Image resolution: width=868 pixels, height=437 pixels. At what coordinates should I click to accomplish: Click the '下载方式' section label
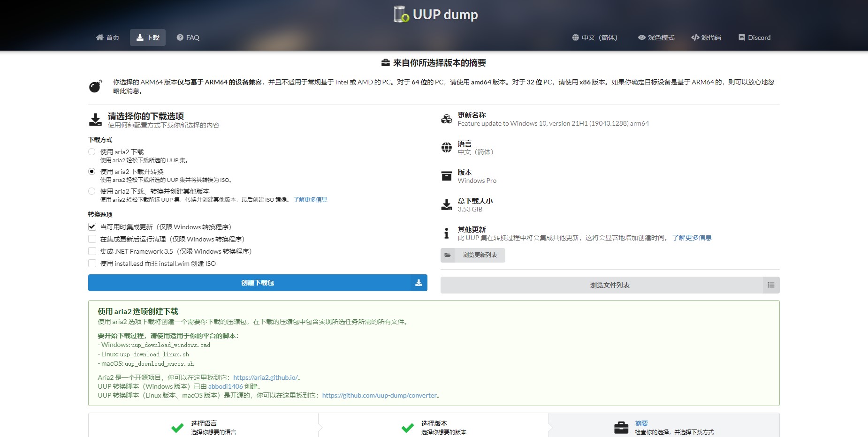point(100,140)
